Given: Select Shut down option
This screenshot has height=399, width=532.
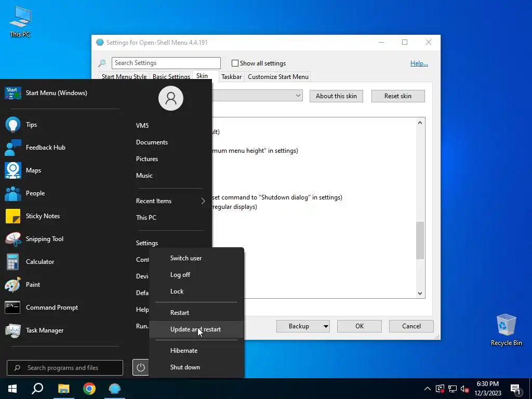Looking at the screenshot, I should point(196,367).
